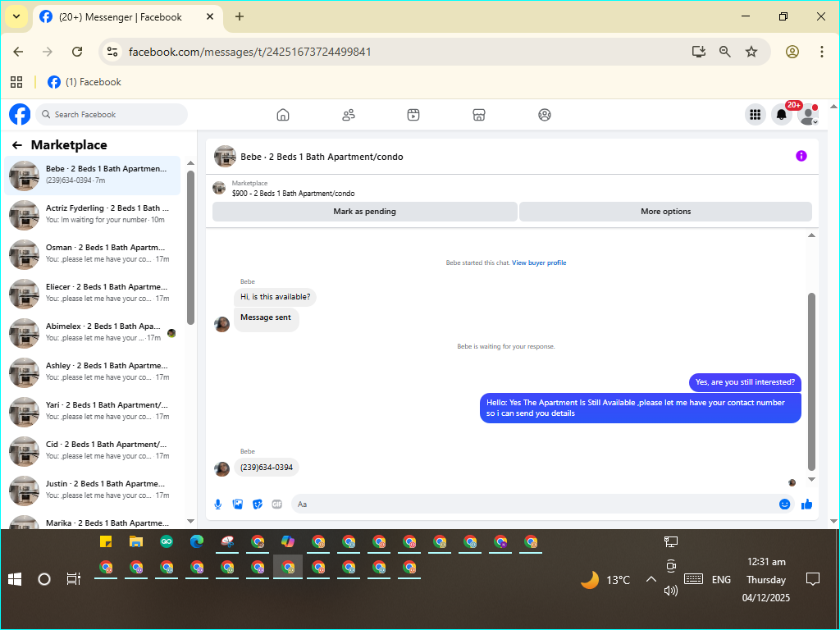Image resolution: width=840 pixels, height=630 pixels.
Task: Open Copilot from taskbar
Action: 288,541
